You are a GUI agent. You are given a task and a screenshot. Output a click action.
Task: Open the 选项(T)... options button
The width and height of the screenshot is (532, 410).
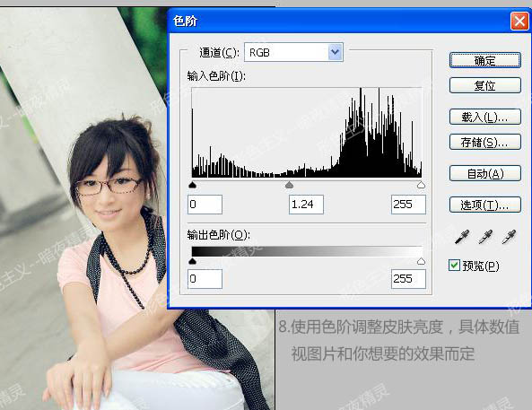(x=485, y=205)
